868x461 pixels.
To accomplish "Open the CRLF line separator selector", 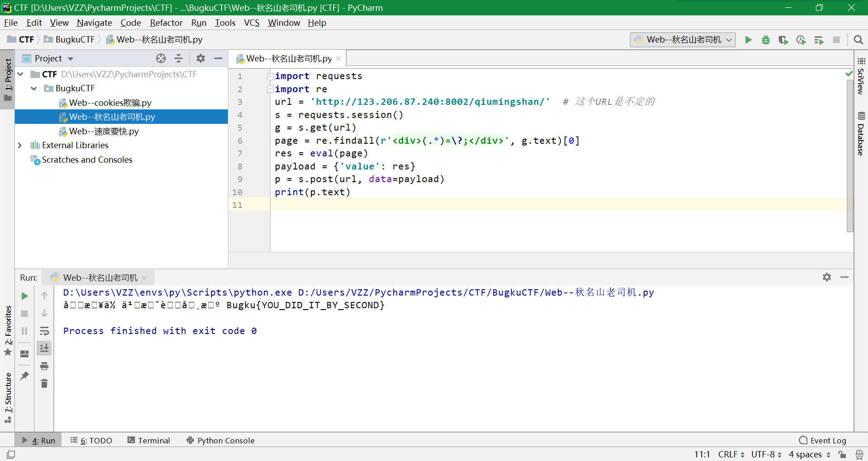I will pyautogui.click(x=731, y=454).
